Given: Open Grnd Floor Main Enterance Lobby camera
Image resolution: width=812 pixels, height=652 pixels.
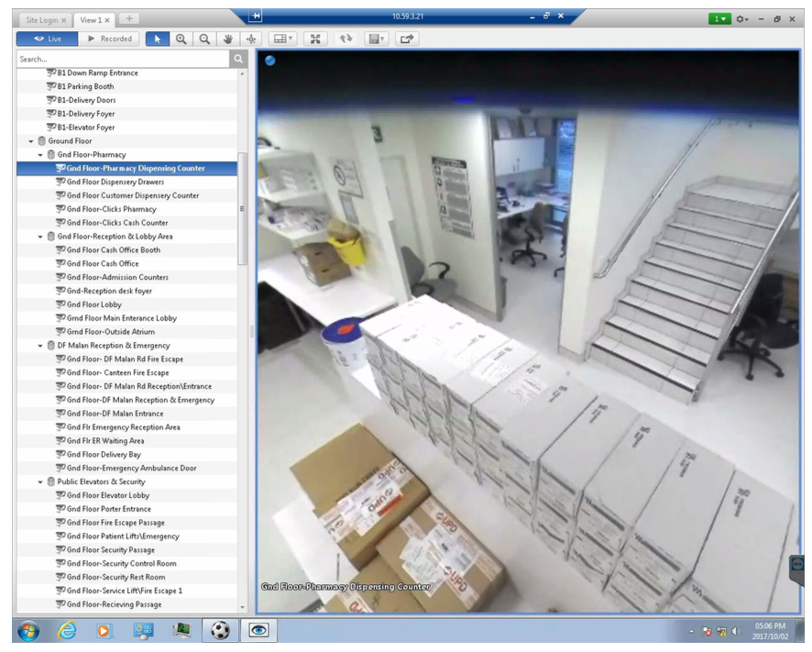Looking at the screenshot, I should [122, 318].
